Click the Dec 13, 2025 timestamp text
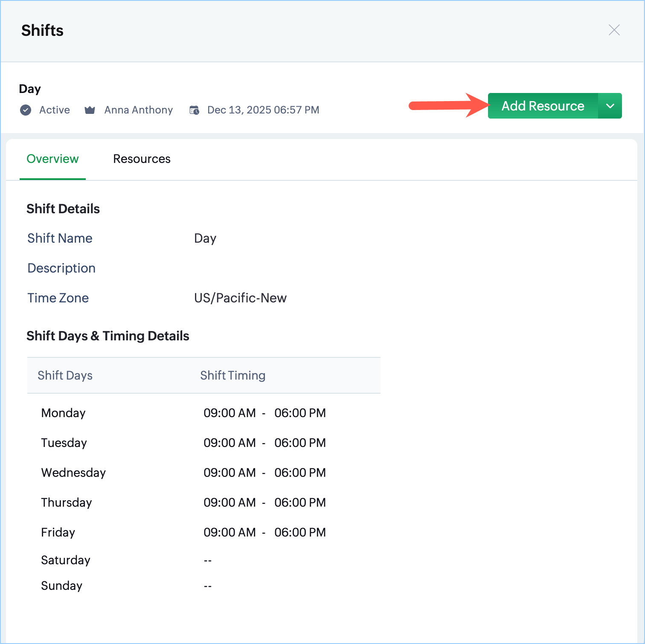This screenshot has height=644, width=645. (263, 110)
